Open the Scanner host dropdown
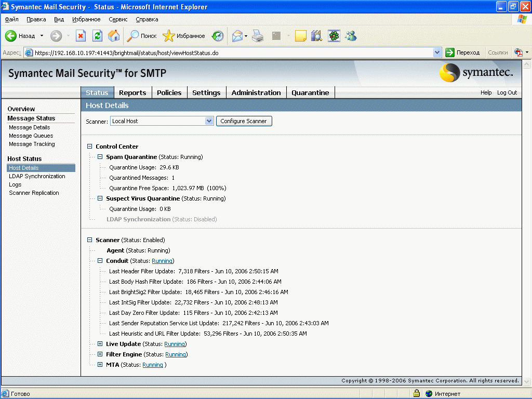Viewport: 532px width, 399px height. tap(209, 121)
